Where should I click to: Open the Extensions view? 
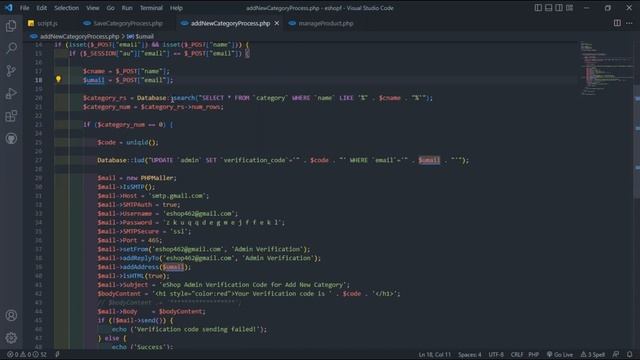click(11, 116)
